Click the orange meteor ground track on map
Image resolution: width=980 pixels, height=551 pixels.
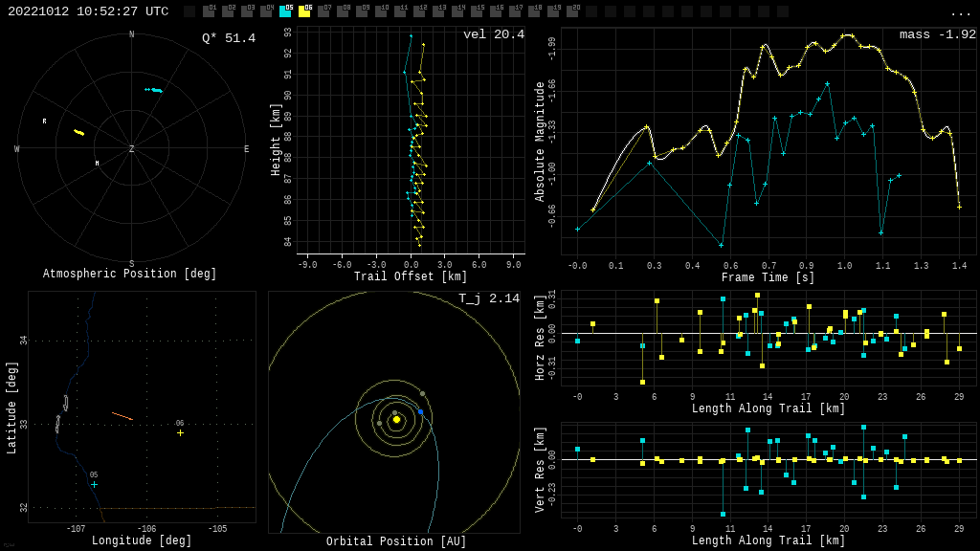pyautogui.click(x=122, y=416)
